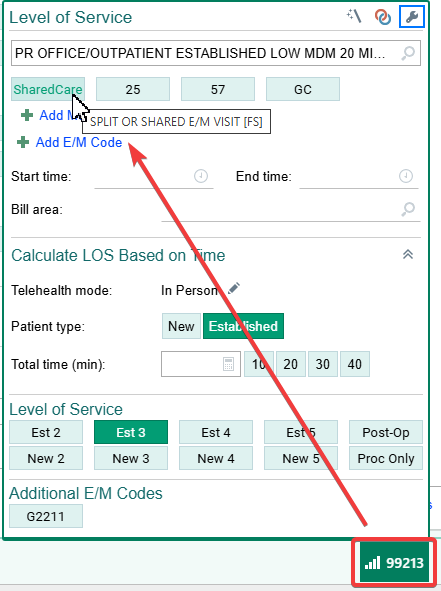Screen dimensions: 441x591
Task: Select New 5 level of service
Action: (301, 458)
